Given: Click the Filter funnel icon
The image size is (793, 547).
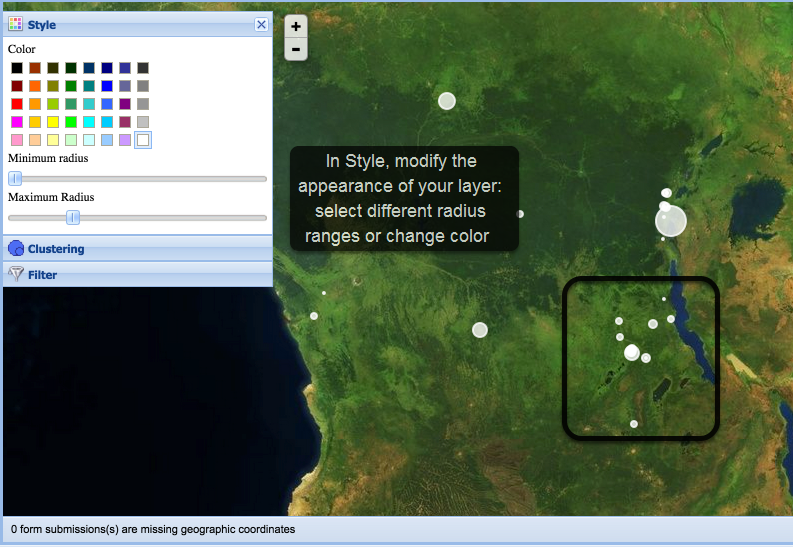Looking at the screenshot, I should click(16, 274).
